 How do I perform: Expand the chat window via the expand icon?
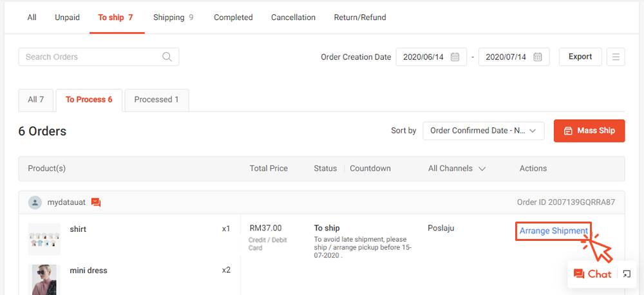point(627,274)
